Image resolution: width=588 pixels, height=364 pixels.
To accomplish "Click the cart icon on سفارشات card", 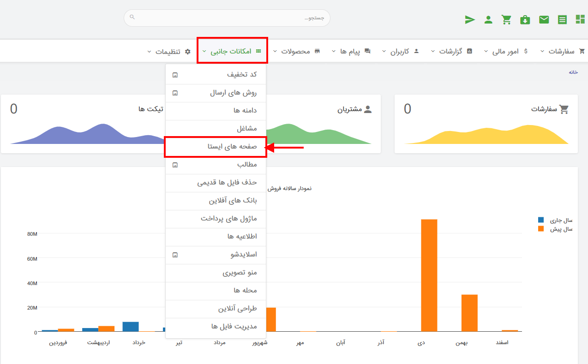I will (x=564, y=109).
